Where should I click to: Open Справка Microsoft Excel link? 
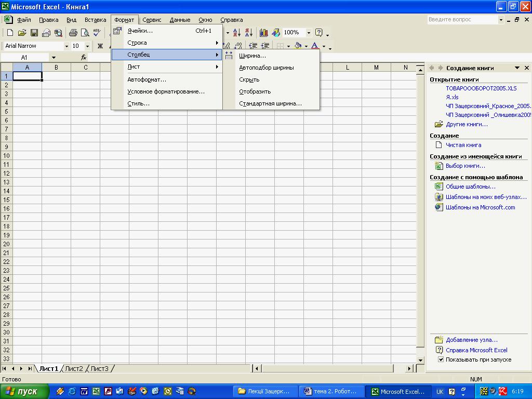(x=476, y=350)
